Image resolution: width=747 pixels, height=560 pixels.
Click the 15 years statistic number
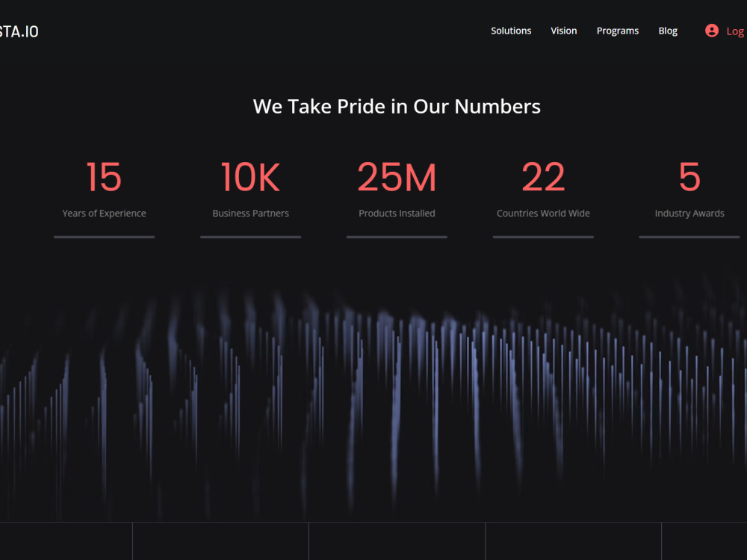104,177
